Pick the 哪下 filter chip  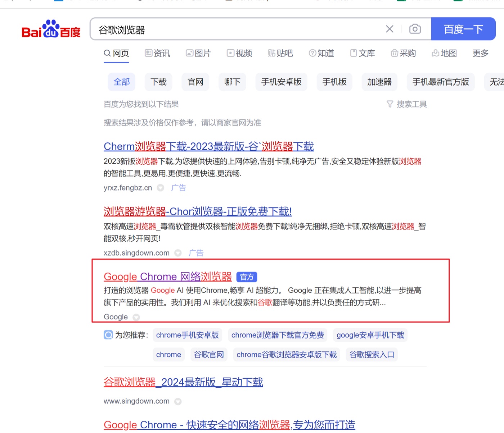click(x=233, y=82)
